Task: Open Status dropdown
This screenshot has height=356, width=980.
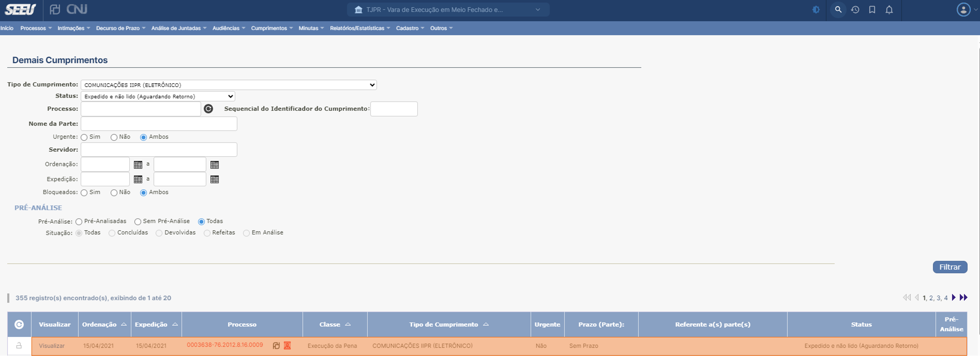Action: (x=158, y=96)
